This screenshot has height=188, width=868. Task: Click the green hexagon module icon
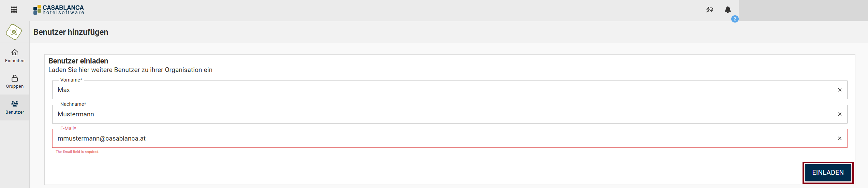tap(14, 32)
